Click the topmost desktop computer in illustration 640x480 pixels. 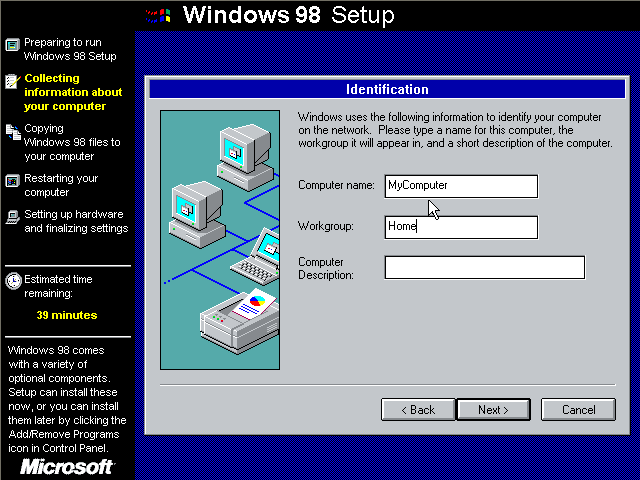(245, 157)
